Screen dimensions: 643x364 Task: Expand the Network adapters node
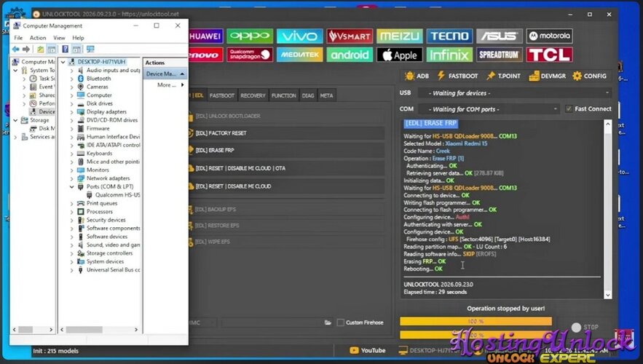(72, 178)
